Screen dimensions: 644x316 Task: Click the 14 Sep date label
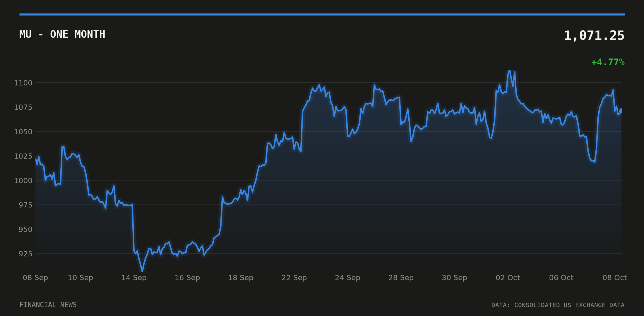[x=134, y=278]
